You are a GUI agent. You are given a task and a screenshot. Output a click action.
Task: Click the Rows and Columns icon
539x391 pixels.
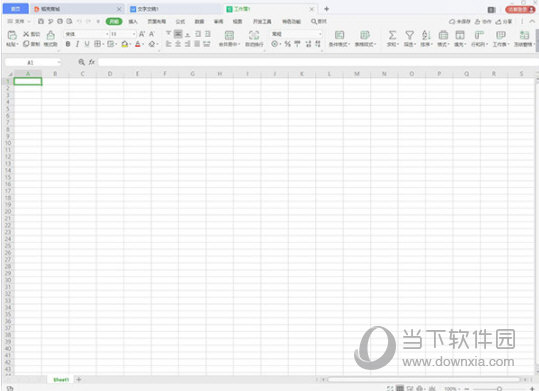point(479,35)
